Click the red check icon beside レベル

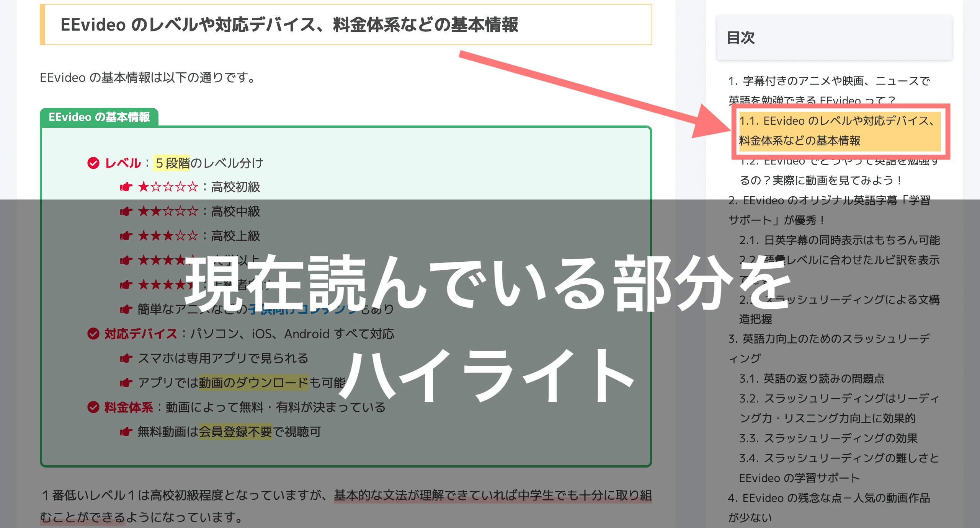[93, 163]
